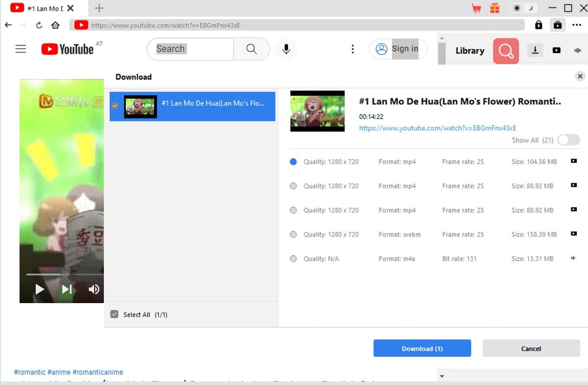Choose the m4a audio 13.31 MB option
Screen dimensions: 588x385
(293, 259)
